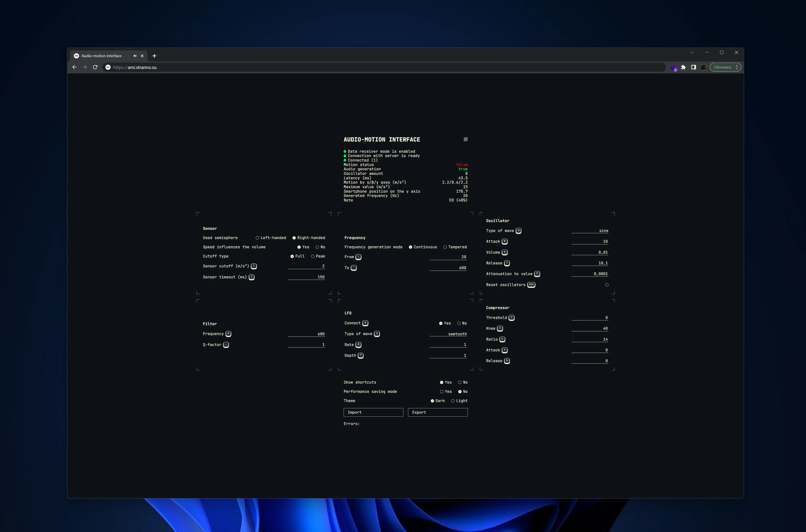Image resolution: width=806 pixels, height=532 pixels.
Task: Go back with the back arrow
Action: [x=75, y=67]
